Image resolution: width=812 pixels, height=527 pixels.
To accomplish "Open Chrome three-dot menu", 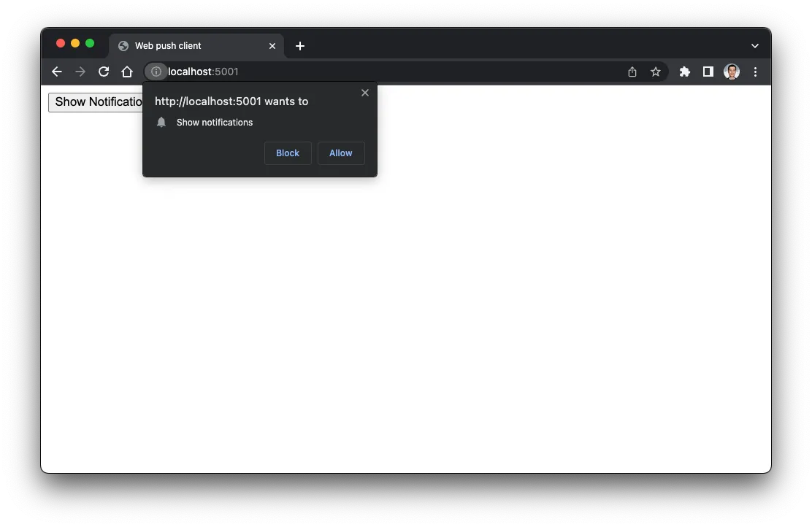I will tap(755, 72).
